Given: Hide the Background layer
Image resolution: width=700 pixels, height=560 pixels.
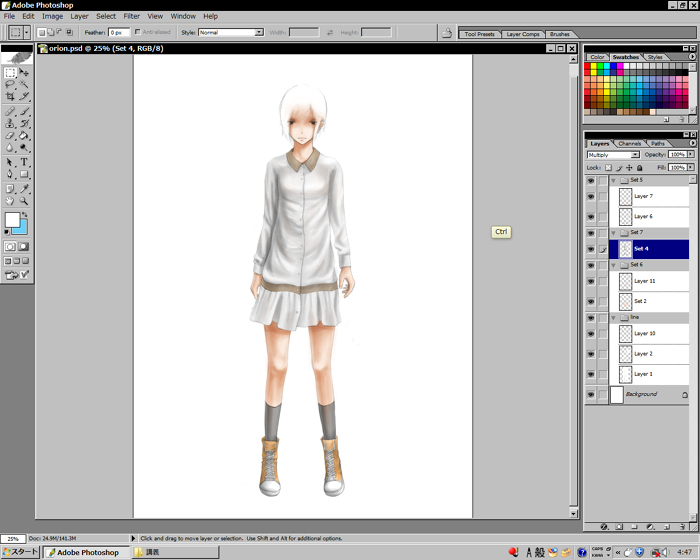Looking at the screenshot, I should (591, 395).
